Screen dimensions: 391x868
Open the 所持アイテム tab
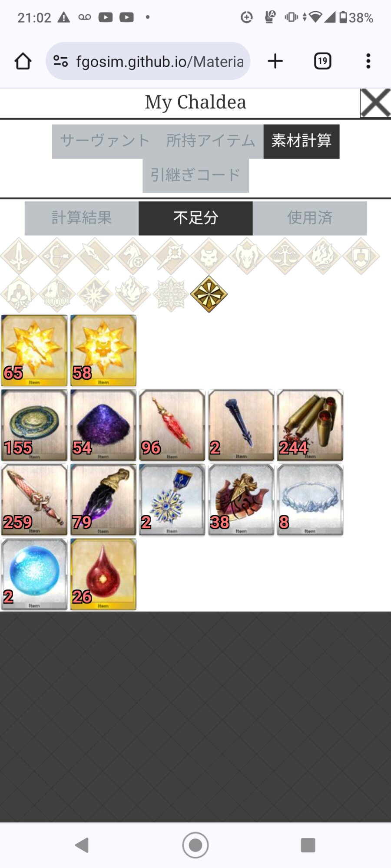[210, 141]
